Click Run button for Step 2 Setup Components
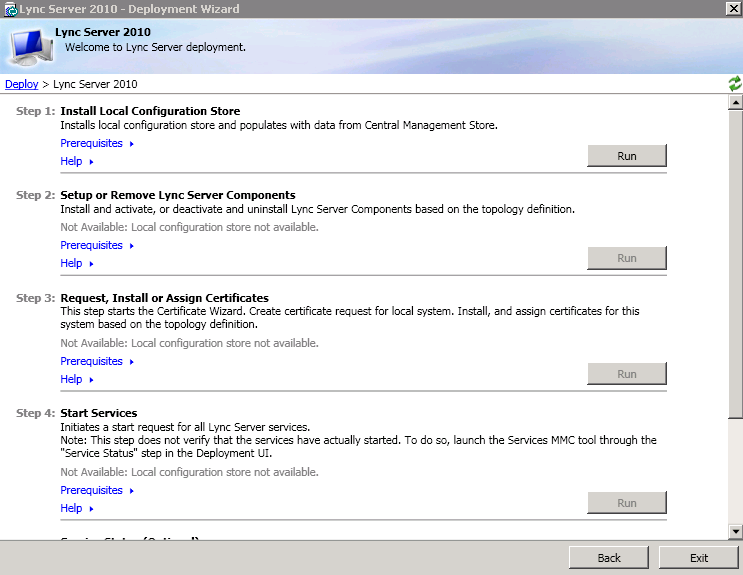 pos(626,258)
